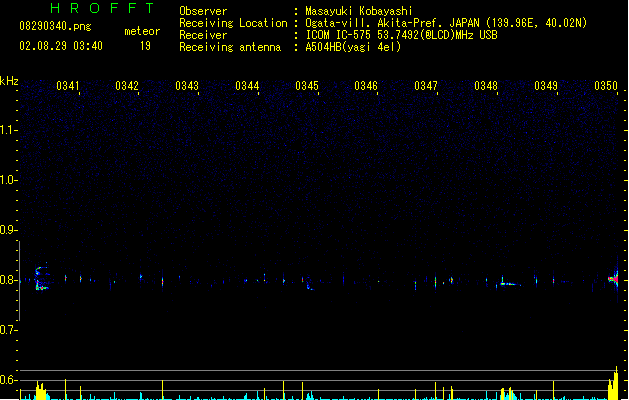Click the 0.8 kHz axis label
This screenshot has height=400, width=629.
(x=8, y=280)
